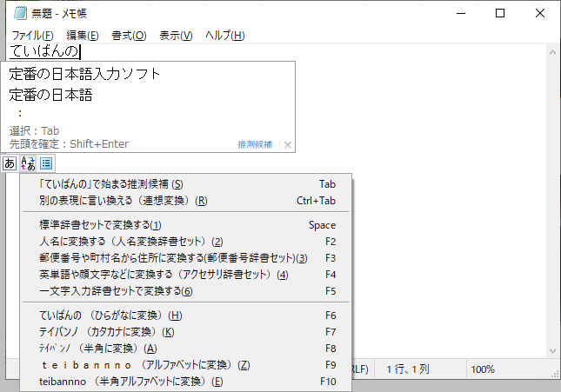Open the ヘルプ(H) menu
The image size is (561, 392).
[225, 36]
